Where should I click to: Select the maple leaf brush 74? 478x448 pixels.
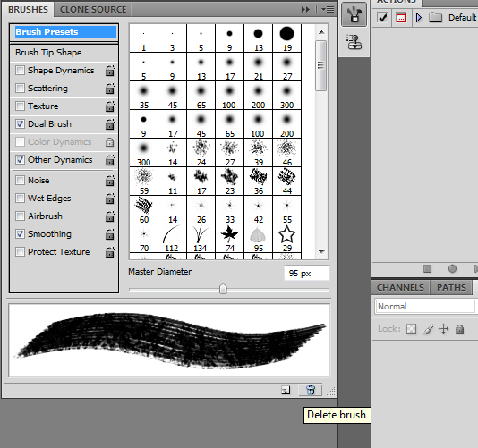pos(229,239)
